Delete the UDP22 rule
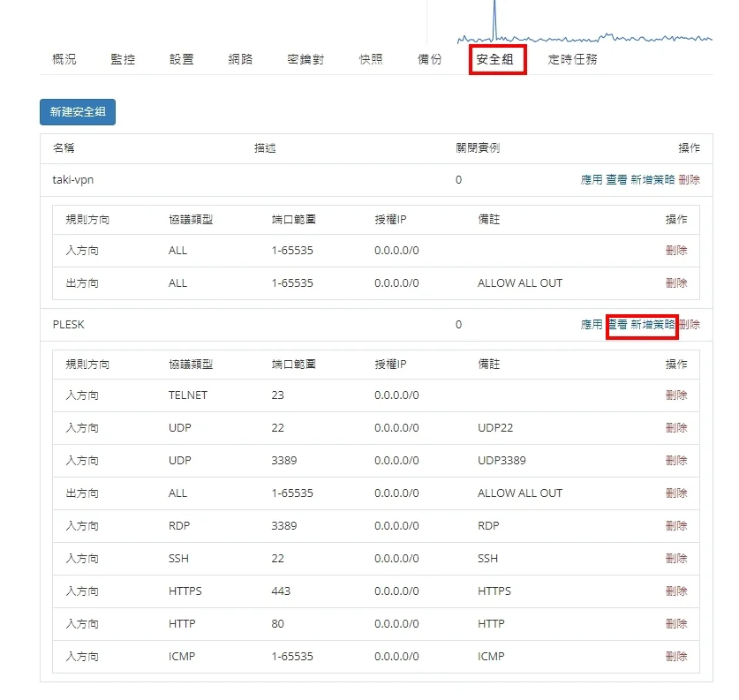 pyautogui.click(x=676, y=428)
